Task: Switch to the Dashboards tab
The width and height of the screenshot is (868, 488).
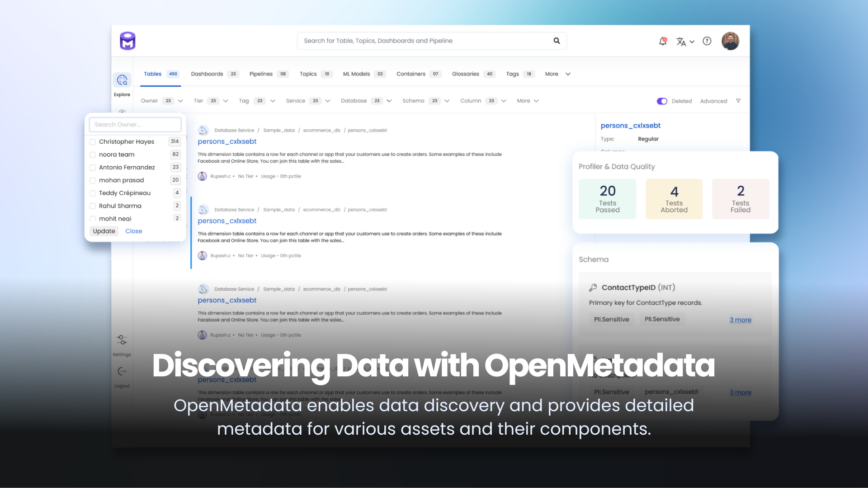Action: coord(207,74)
